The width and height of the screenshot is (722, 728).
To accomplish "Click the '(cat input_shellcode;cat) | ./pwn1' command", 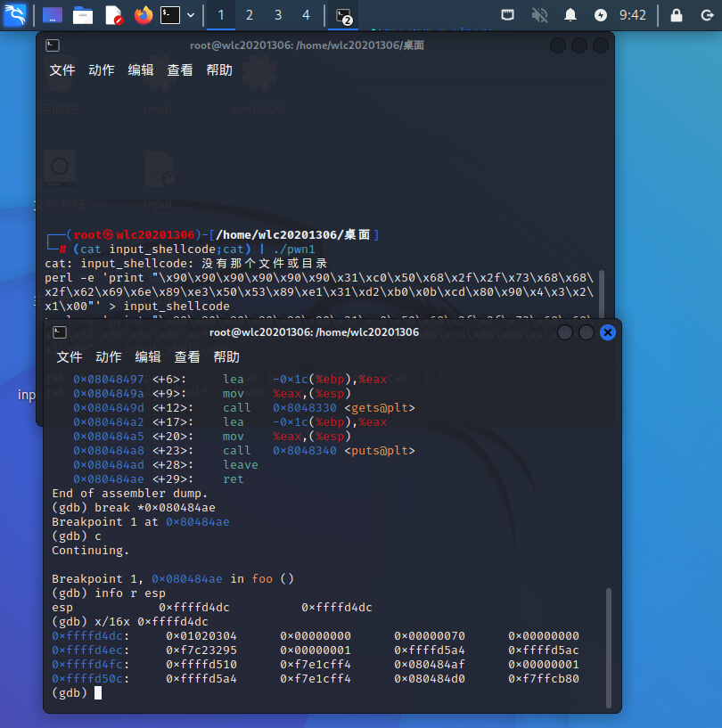I will point(194,249).
